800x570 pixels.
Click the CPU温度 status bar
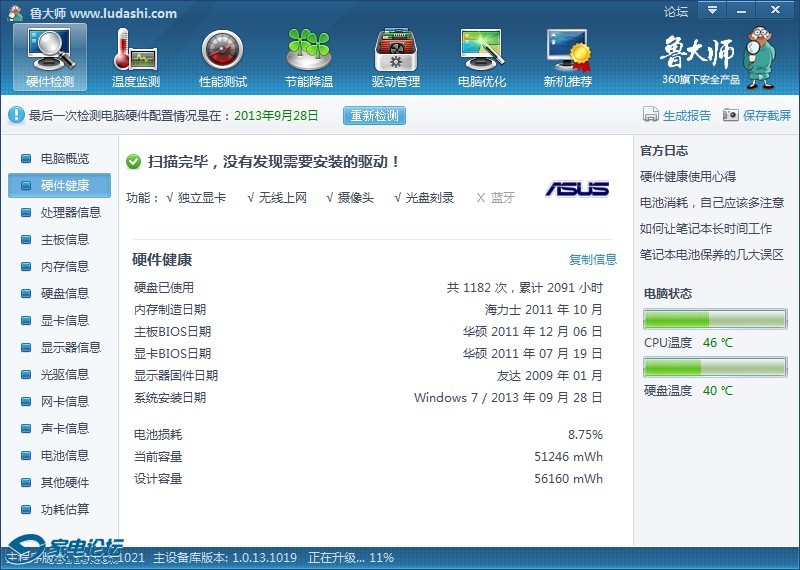pyautogui.click(x=714, y=320)
